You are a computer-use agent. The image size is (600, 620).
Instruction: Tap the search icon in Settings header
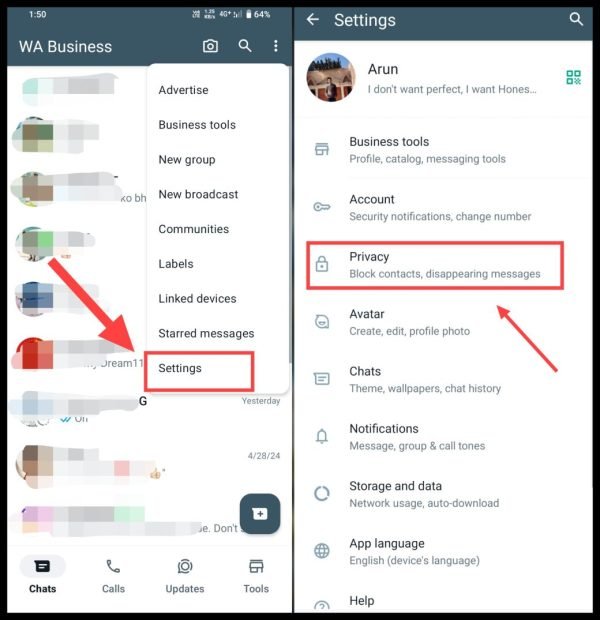click(x=576, y=19)
